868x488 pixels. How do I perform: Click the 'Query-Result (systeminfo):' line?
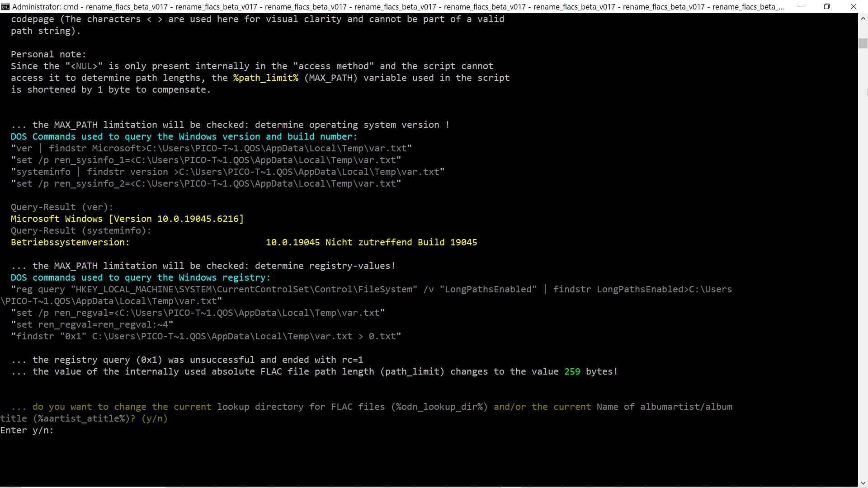pos(81,230)
